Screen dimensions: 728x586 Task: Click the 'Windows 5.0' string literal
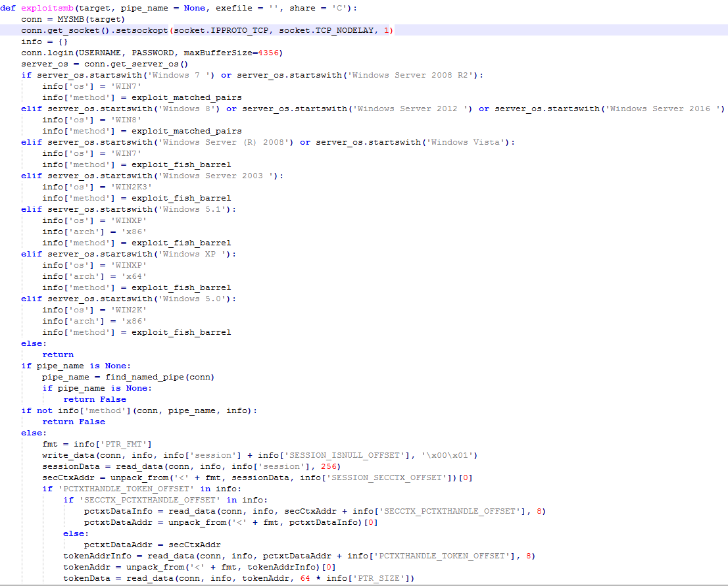pyautogui.click(x=192, y=299)
